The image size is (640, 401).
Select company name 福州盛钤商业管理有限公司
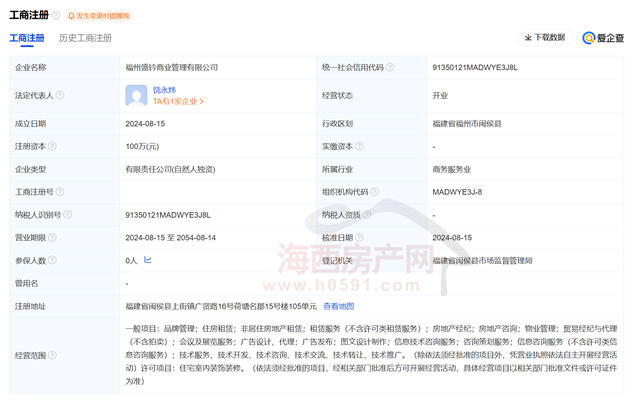(x=172, y=68)
